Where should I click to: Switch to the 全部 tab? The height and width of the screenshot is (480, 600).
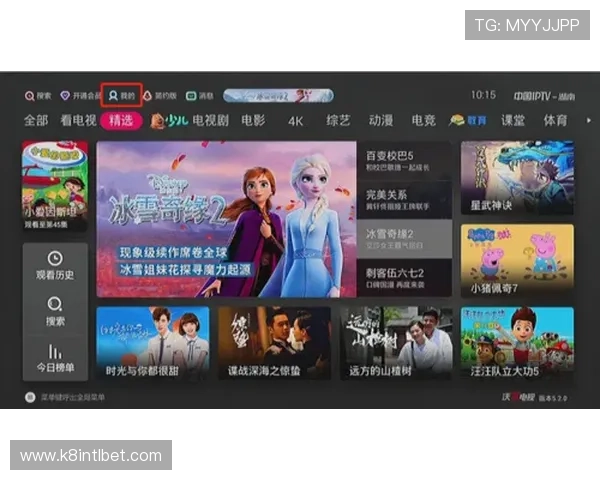click(36, 121)
